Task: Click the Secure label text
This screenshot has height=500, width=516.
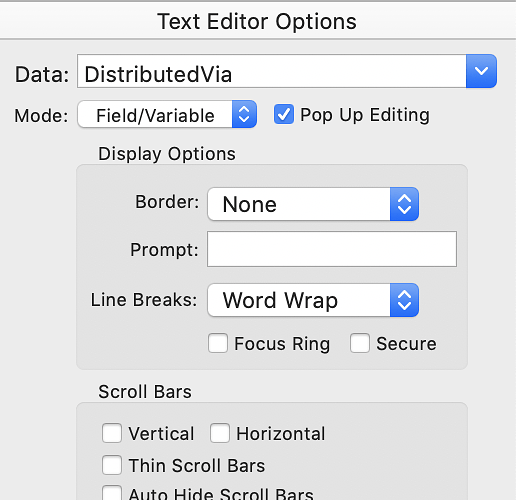Action: click(406, 344)
